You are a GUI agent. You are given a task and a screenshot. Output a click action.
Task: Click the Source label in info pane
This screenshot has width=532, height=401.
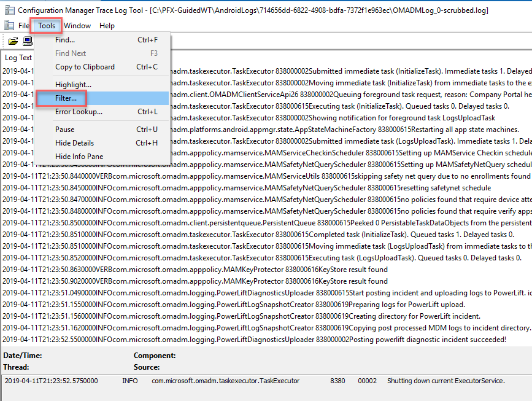pyautogui.click(x=147, y=367)
